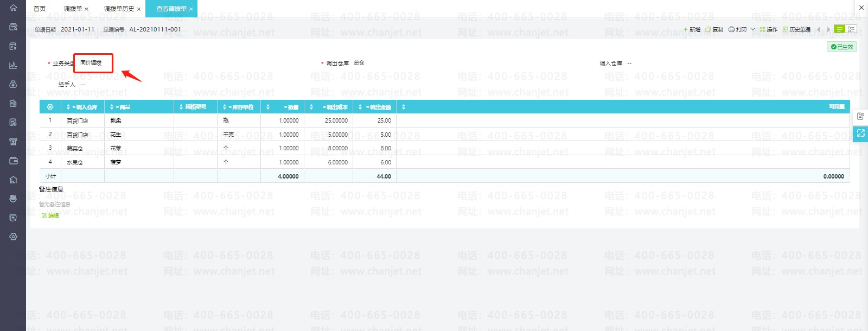Click the 8.00000 cost cell
Viewport: 868px width, 331px height.
point(338,148)
